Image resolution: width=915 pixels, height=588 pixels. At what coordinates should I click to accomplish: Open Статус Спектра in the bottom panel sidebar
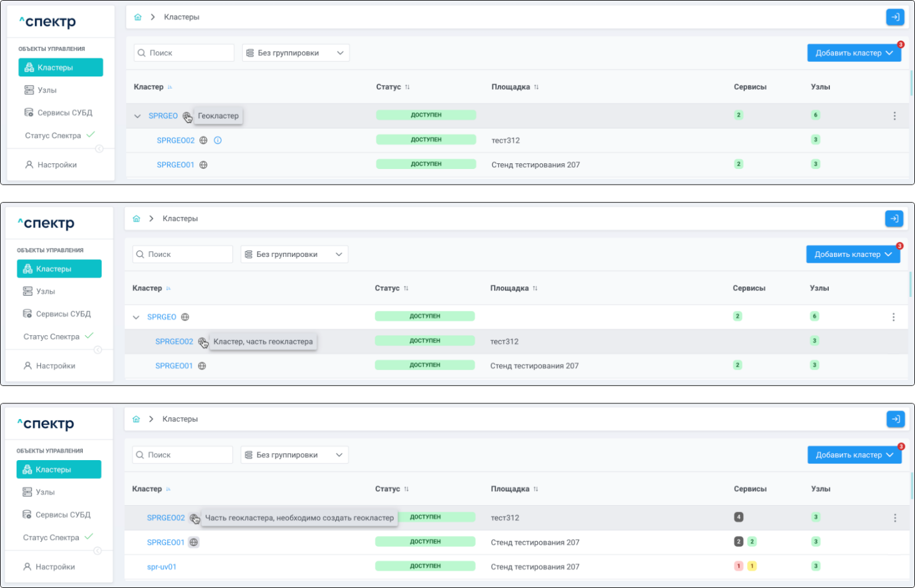tap(51, 538)
